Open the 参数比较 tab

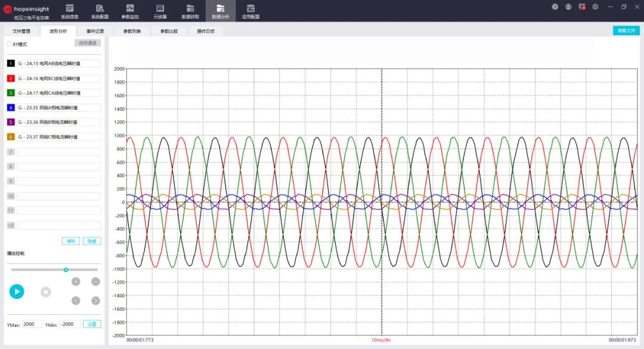(169, 31)
